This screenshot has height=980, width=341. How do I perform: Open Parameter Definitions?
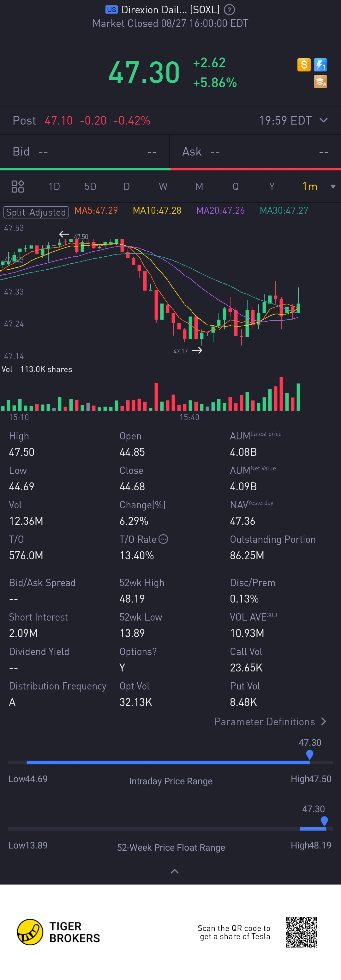pos(270,722)
